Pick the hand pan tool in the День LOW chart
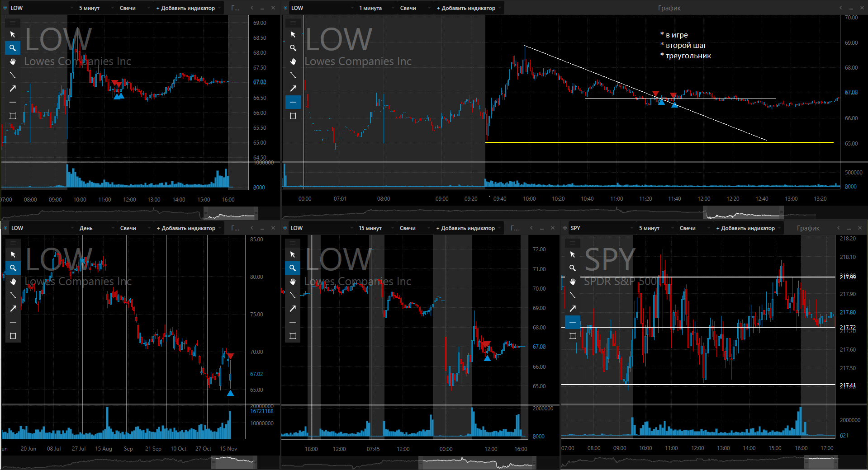The image size is (868, 470). (x=13, y=282)
